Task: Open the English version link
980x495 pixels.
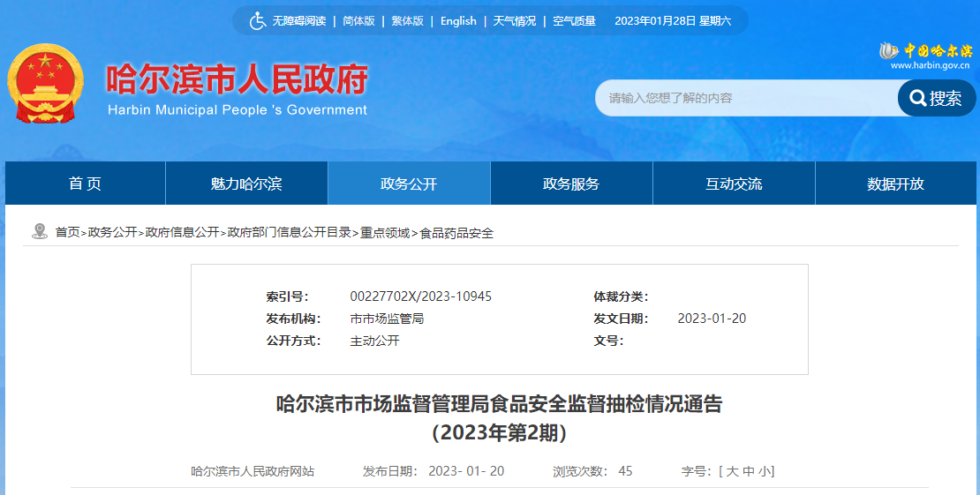Action: click(458, 21)
